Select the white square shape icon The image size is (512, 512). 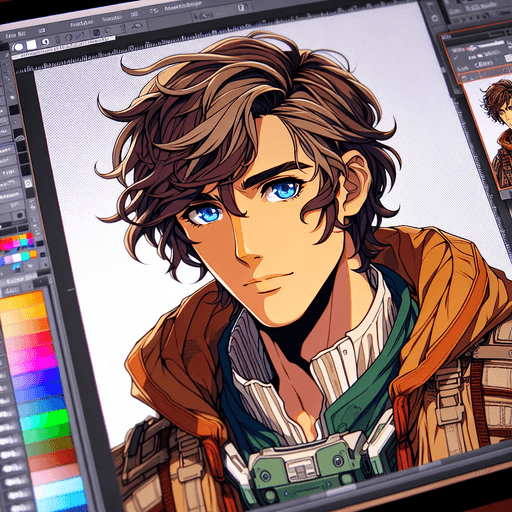(x=32, y=45)
